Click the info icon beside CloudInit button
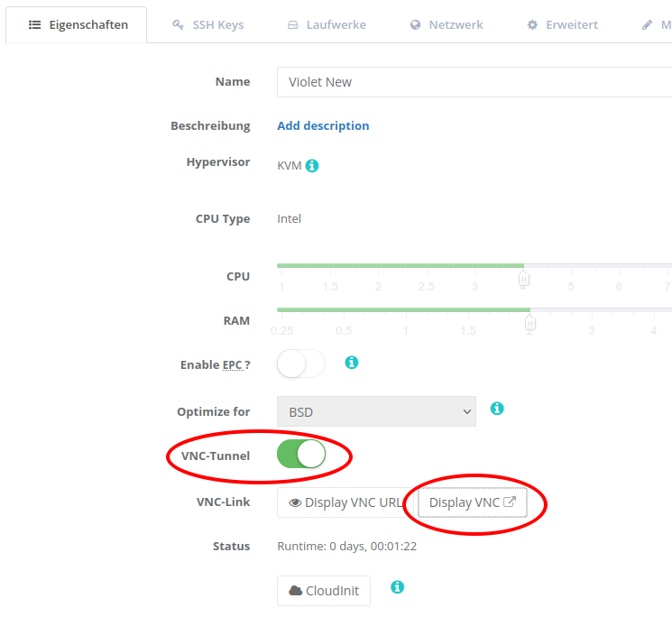 click(x=397, y=587)
